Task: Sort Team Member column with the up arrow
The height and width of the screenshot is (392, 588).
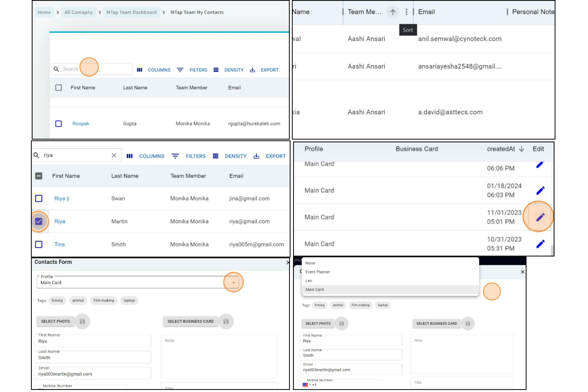Action: click(393, 12)
